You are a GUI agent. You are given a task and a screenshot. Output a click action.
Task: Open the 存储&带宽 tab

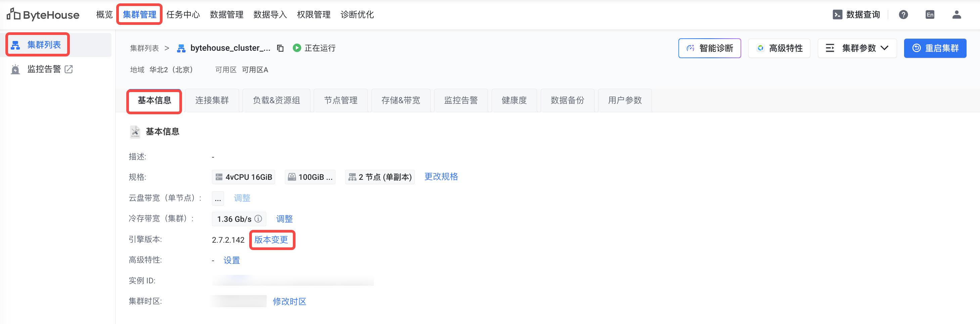coord(401,100)
